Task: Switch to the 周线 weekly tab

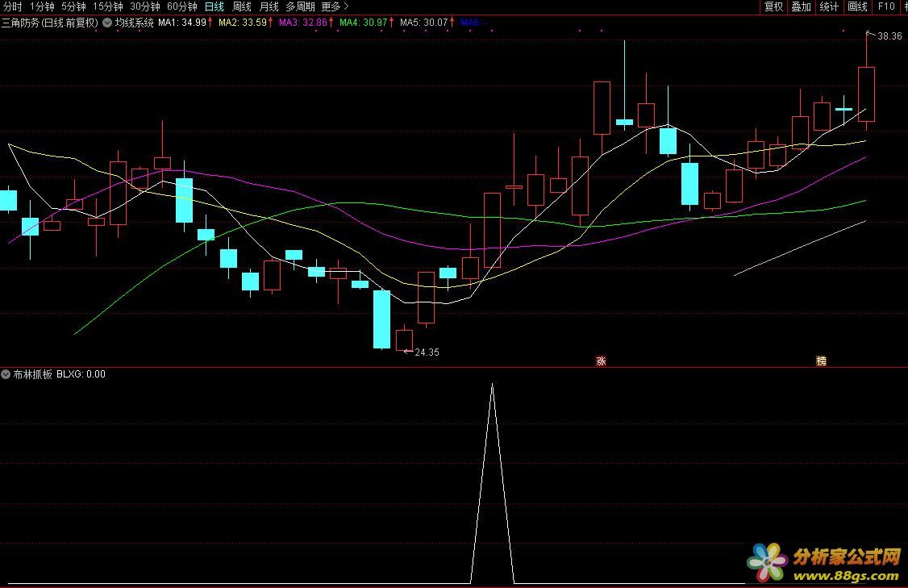Action: coord(241,6)
